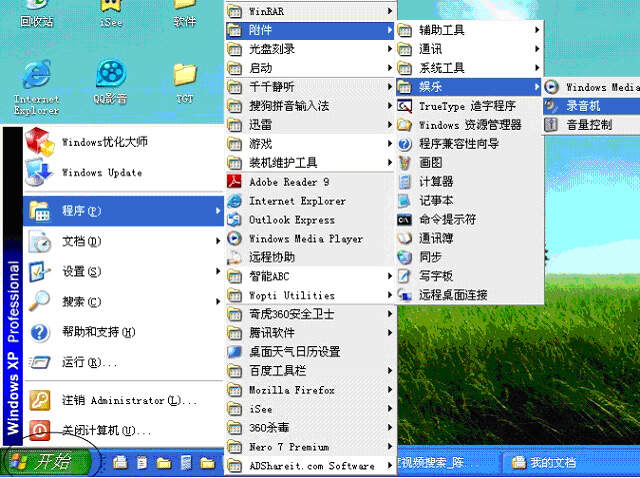Click the Internet Explorer icon in the programs list
Viewport: 640px width, 478px height.
pyautogui.click(x=235, y=200)
